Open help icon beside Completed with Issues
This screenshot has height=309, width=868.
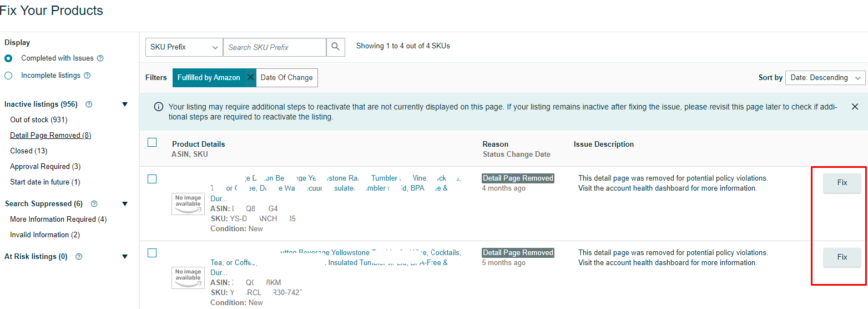pyautogui.click(x=100, y=58)
